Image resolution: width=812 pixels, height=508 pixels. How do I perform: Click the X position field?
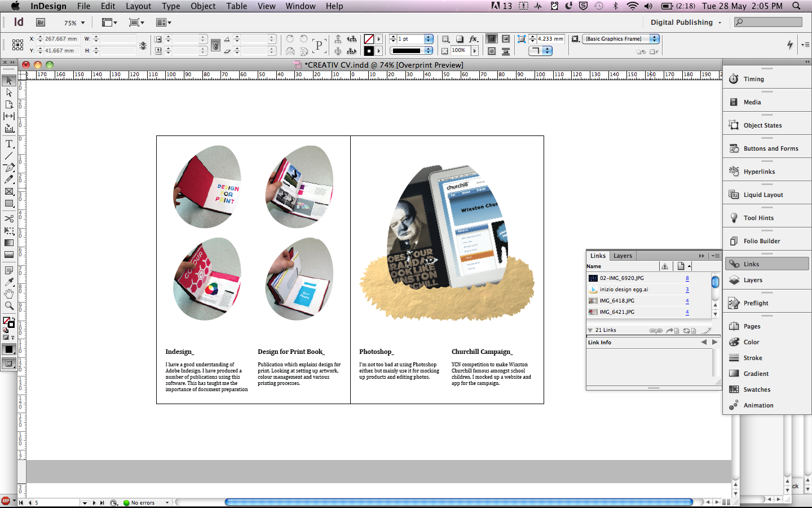tap(61, 39)
